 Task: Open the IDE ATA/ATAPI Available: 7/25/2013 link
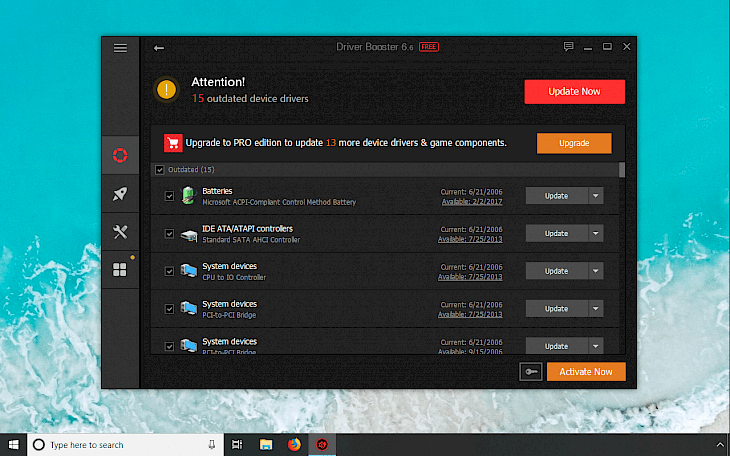[470, 239]
